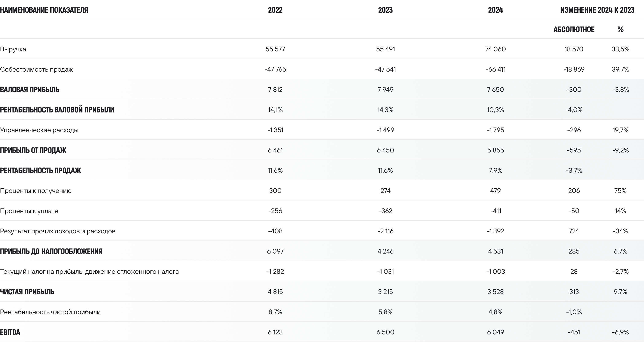Image resolution: width=644 pixels, height=342 pixels.
Task: Click the ВАЛОВАЯ ПРИБЫЛЬ row label
Action: pos(30,90)
